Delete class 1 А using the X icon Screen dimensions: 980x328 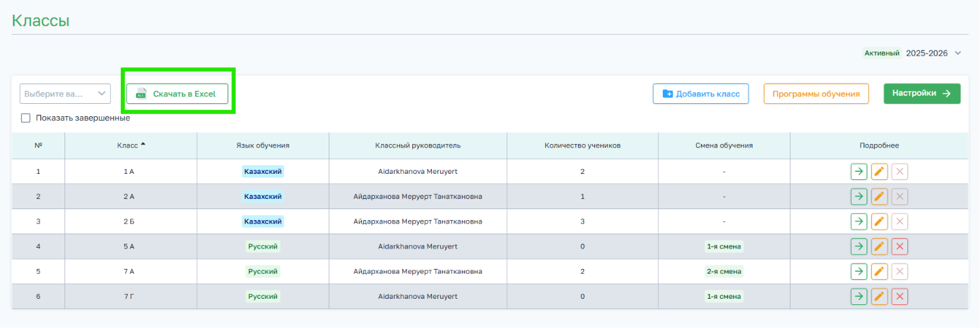pos(900,172)
